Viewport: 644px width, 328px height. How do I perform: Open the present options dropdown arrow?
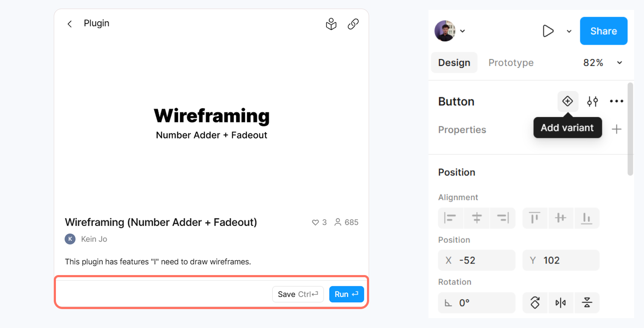[x=569, y=31]
